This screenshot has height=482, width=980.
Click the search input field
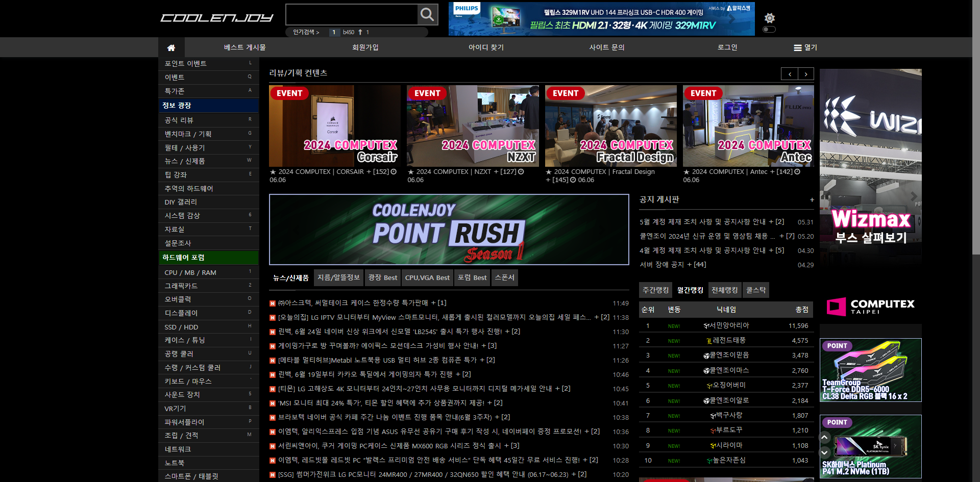(x=352, y=15)
